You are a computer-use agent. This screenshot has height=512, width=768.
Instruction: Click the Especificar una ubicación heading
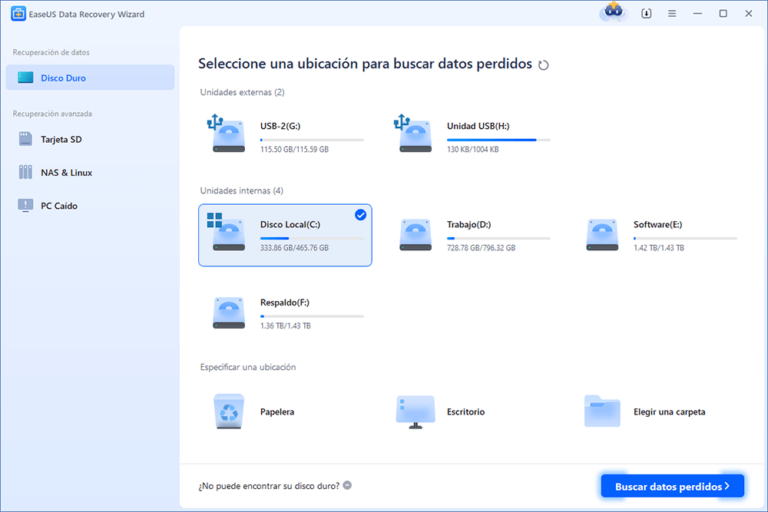[248, 367]
